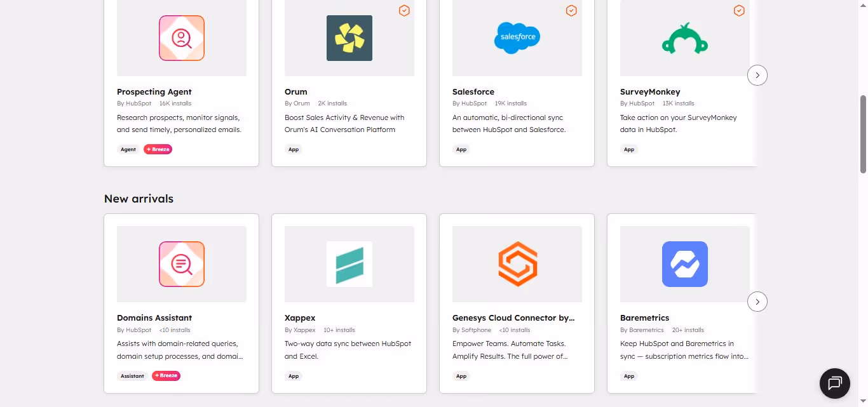Screen dimensions: 868x407
Task: Click "Two-way data sync" Xappex description
Action: 348,350
